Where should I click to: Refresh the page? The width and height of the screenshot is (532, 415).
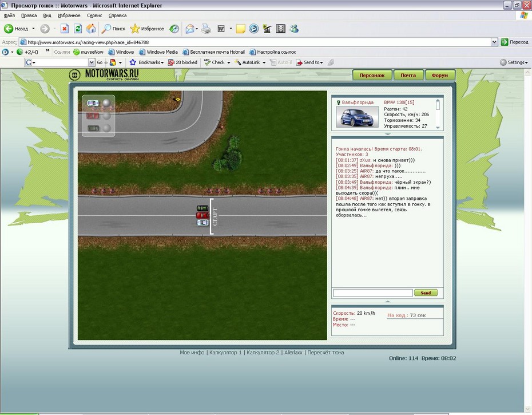click(78, 29)
